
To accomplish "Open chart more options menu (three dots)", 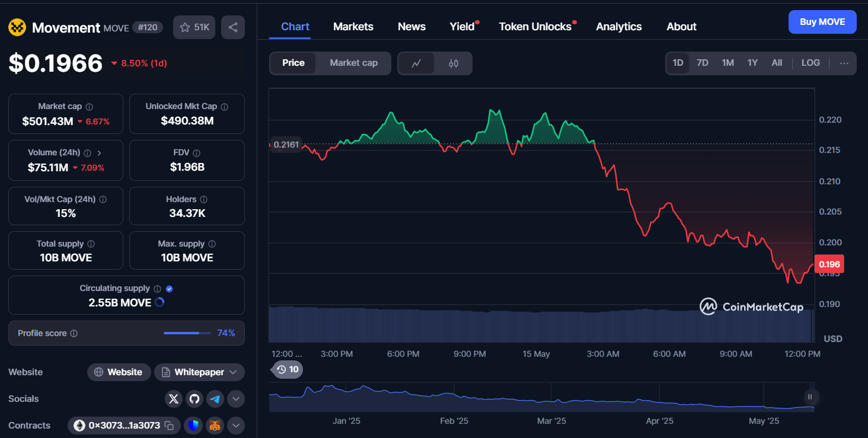I will (844, 63).
